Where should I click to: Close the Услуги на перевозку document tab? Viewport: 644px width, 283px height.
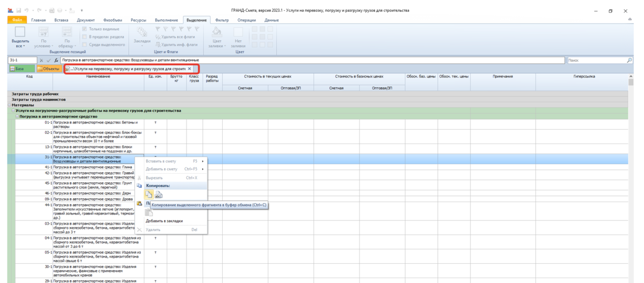tap(189, 69)
